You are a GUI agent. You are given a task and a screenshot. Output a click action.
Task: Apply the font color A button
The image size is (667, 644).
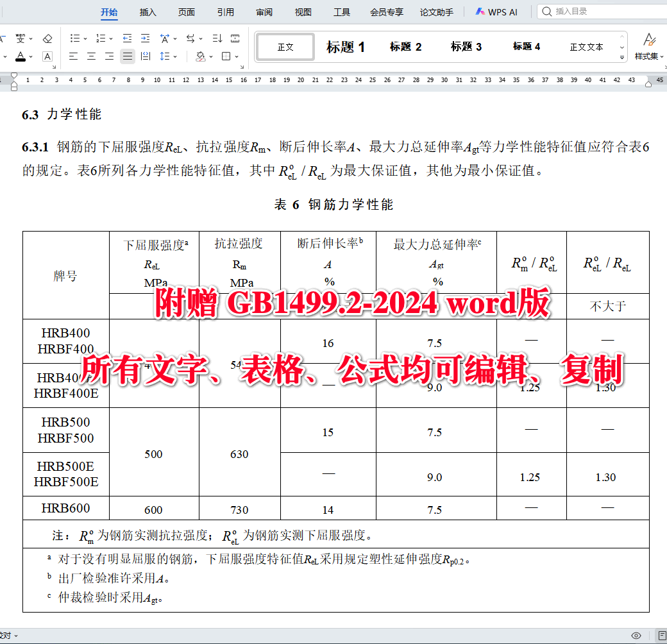(20, 56)
